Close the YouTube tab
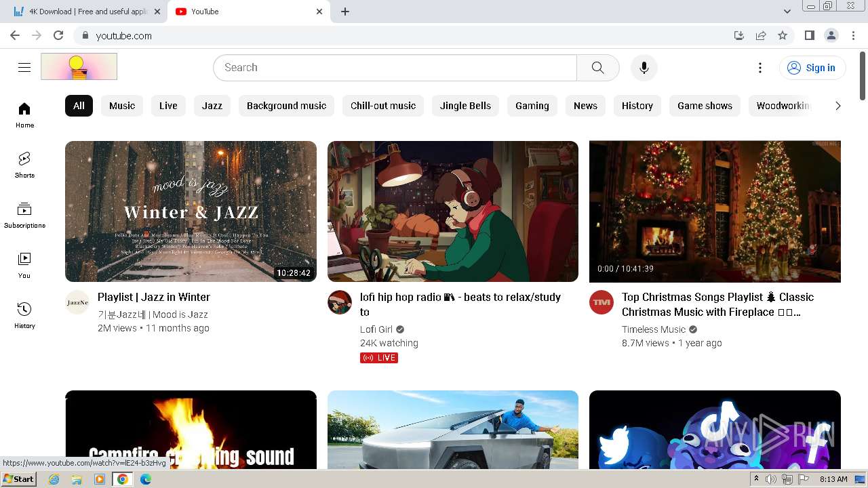 pyautogui.click(x=319, y=12)
